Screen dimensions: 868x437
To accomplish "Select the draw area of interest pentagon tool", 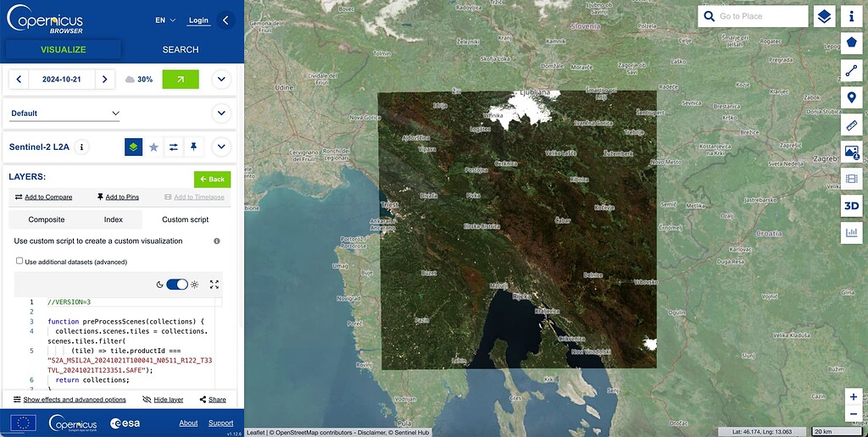I will click(852, 42).
